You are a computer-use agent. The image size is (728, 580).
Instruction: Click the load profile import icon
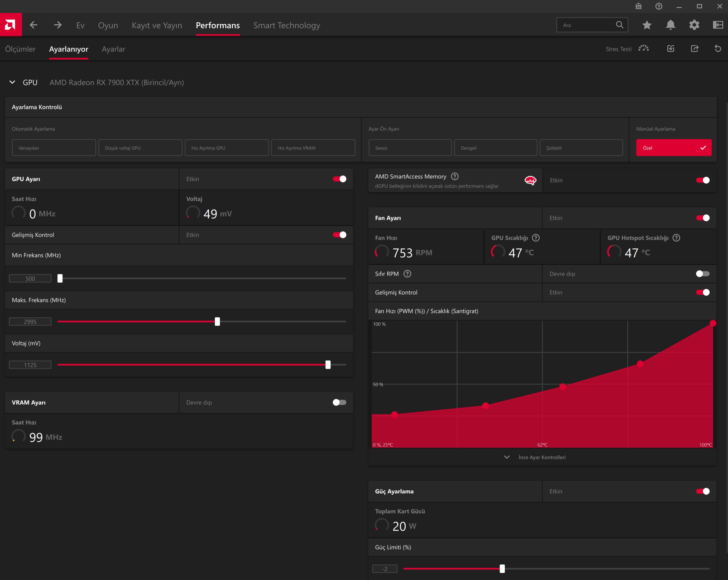point(671,49)
